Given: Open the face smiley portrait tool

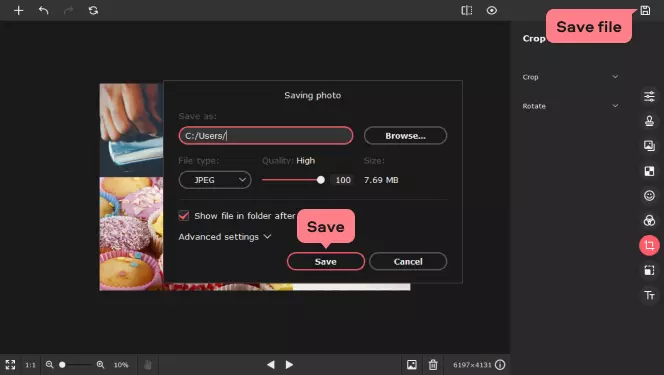Looking at the screenshot, I should [x=649, y=196].
